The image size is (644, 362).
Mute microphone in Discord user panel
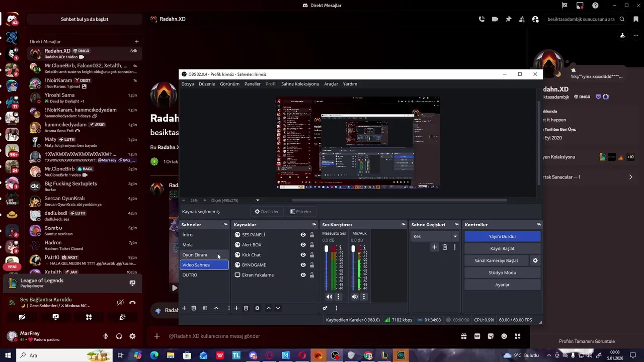coord(106,336)
